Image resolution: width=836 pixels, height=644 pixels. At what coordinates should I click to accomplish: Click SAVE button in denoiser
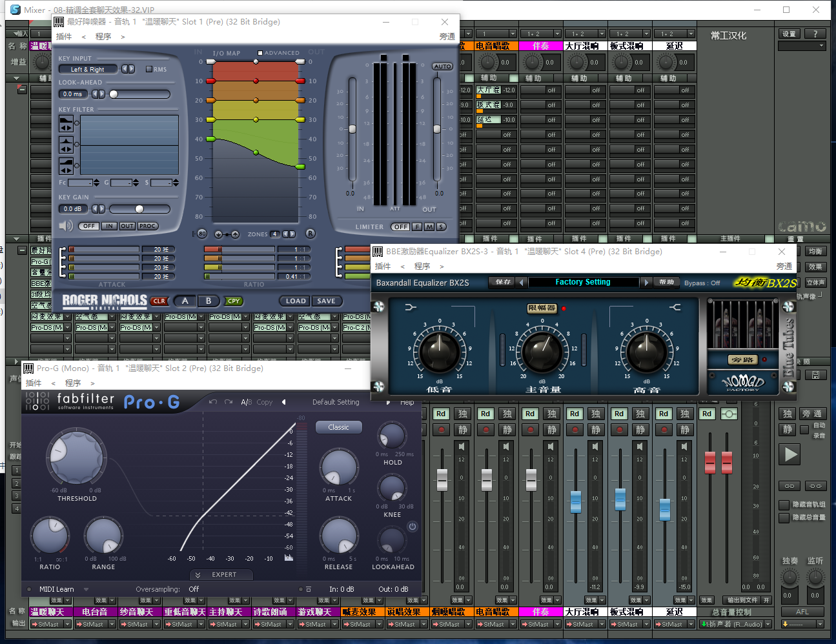coord(326,301)
